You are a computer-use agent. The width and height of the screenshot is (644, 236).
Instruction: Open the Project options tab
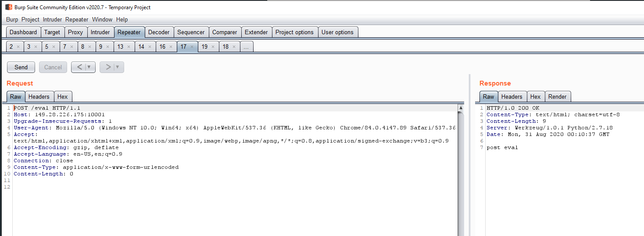point(294,32)
